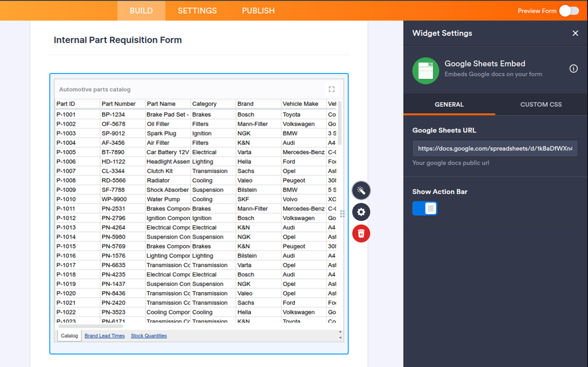The image size is (588, 367).
Task: Click the 'Your google docs public url' hint
Action: pyautogui.click(x=451, y=163)
